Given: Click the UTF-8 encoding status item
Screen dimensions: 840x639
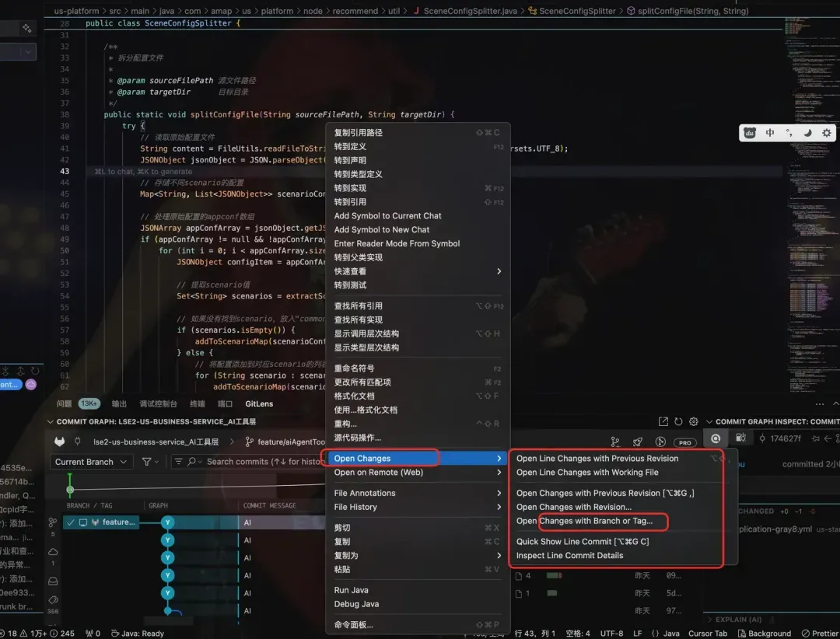Looking at the screenshot, I should pyautogui.click(x=611, y=633).
